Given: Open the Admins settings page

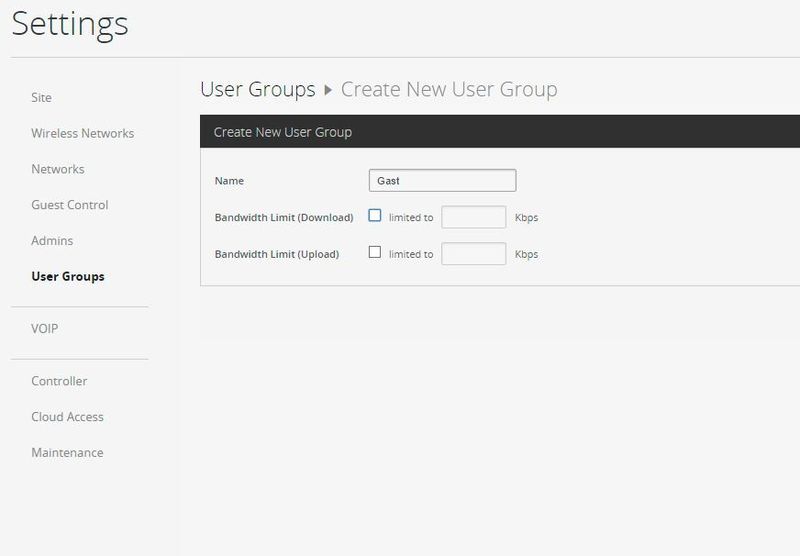Looking at the screenshot, I should click(52, 240).
